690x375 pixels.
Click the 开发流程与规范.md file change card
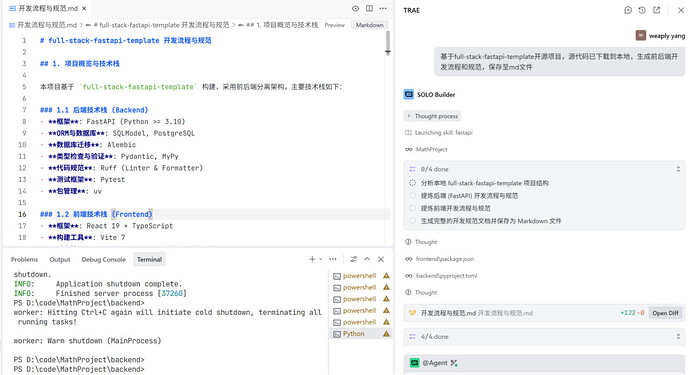click(x=544, y=313)
